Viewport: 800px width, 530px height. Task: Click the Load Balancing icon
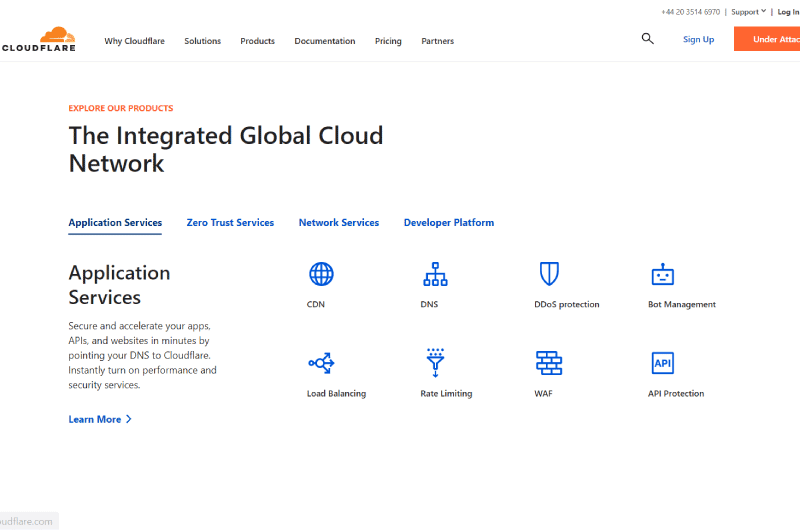[321, 363]
